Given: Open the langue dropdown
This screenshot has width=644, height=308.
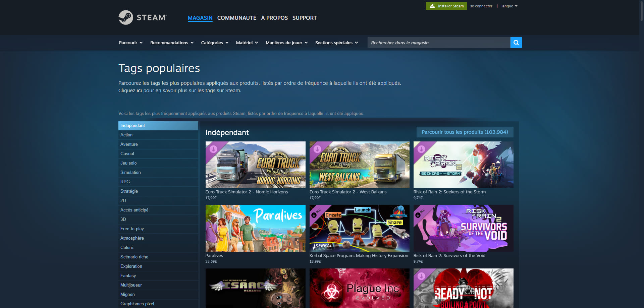Looking at the screenshot, I should pos(509,6).
